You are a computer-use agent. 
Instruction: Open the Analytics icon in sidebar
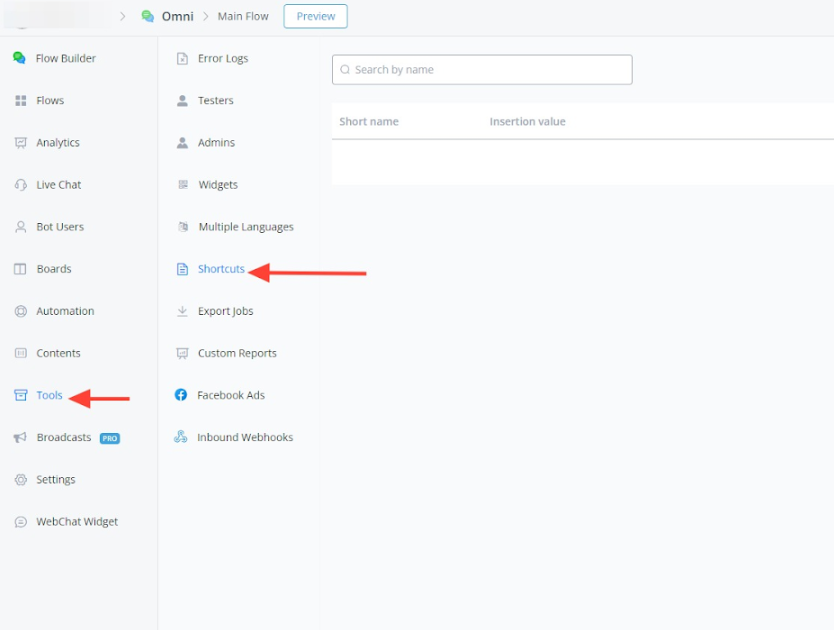[20, 143]
